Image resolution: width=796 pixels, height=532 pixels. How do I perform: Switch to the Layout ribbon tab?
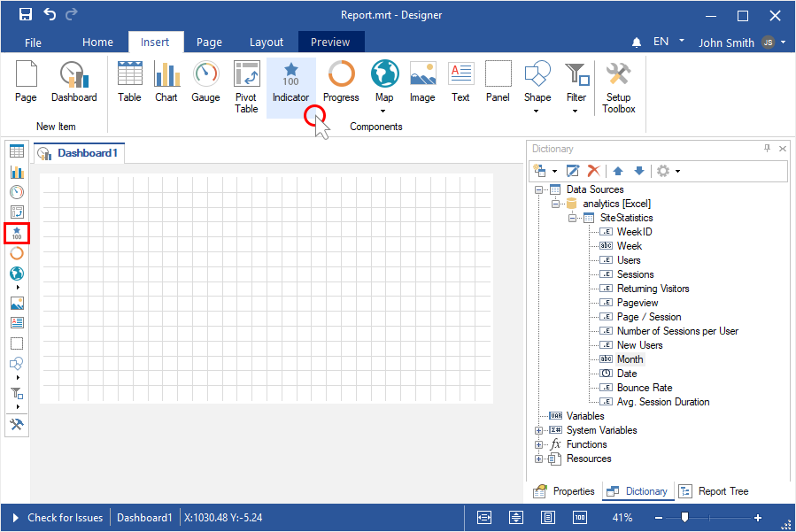click(x=266, y=42)
